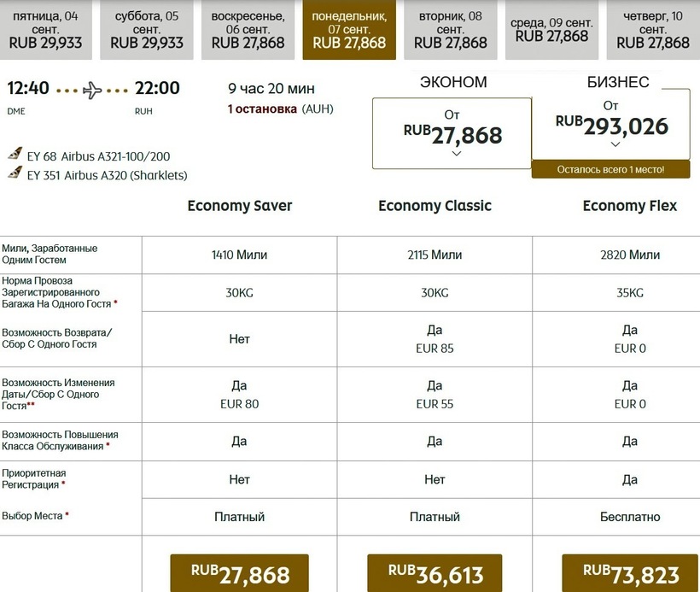Select the четверг, 10 сент. date tab

[x=652, y=30]
